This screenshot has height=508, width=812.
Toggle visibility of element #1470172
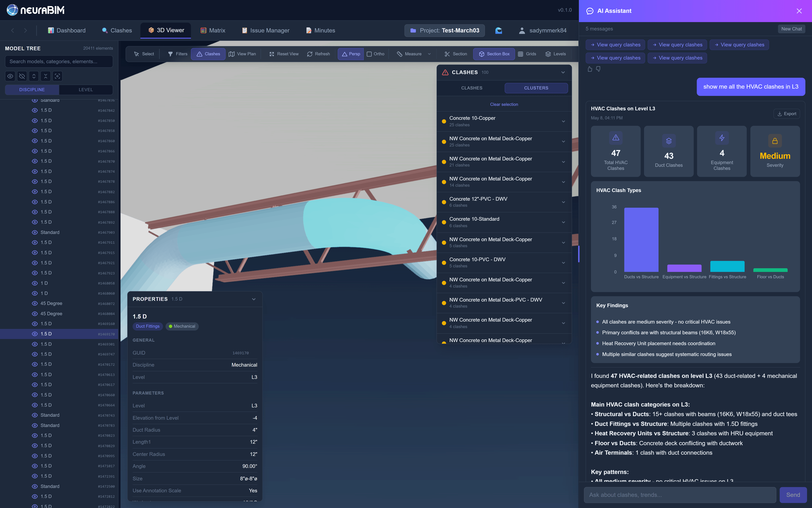coord(35,364)
